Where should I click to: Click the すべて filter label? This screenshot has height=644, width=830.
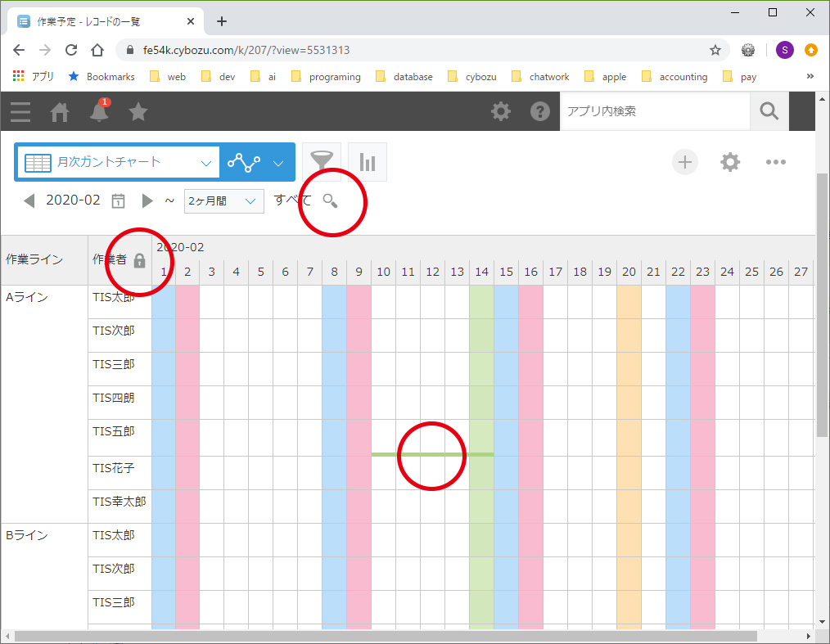(293, 200)
